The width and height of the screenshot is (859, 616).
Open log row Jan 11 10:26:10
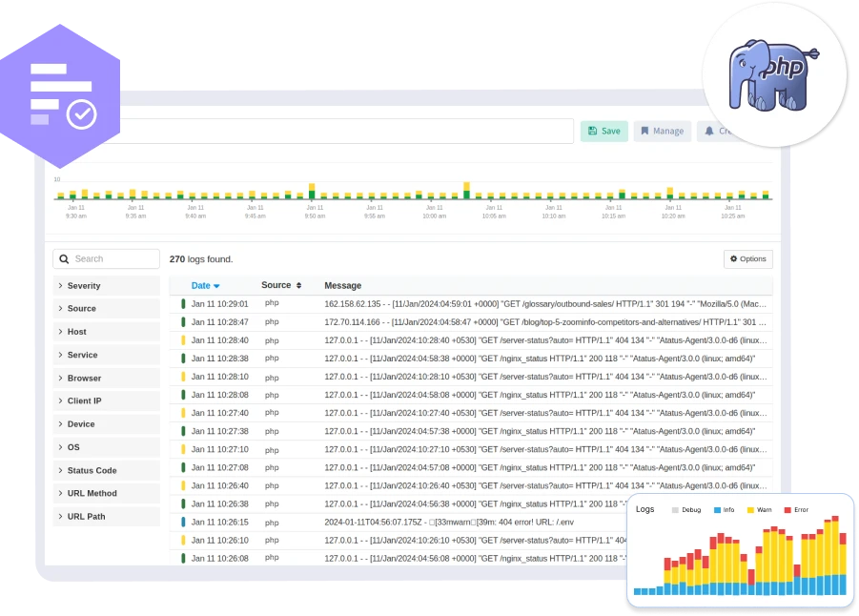click(x=399, y=540)
